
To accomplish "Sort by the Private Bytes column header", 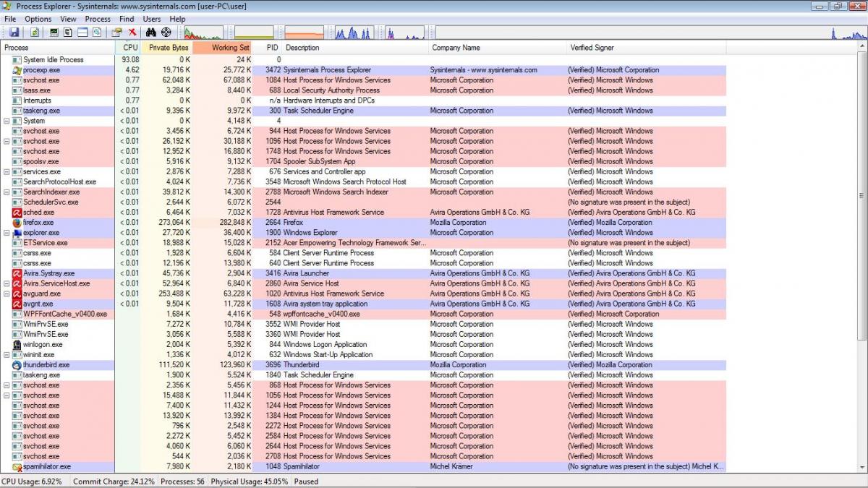I will click(x=167, y=48).
